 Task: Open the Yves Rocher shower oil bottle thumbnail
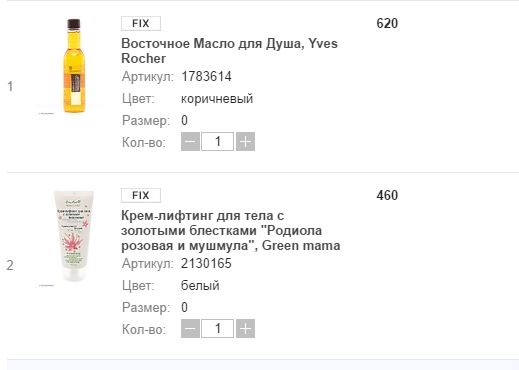point(74,66)
